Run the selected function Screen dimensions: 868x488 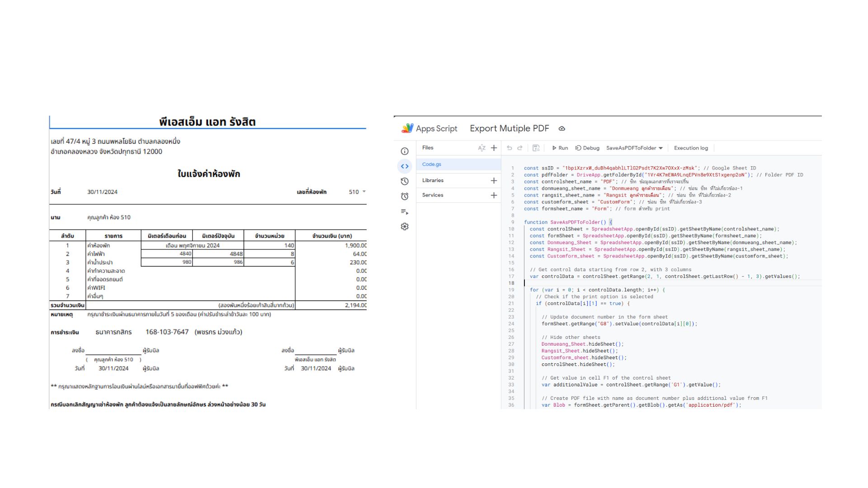[560, 148]
